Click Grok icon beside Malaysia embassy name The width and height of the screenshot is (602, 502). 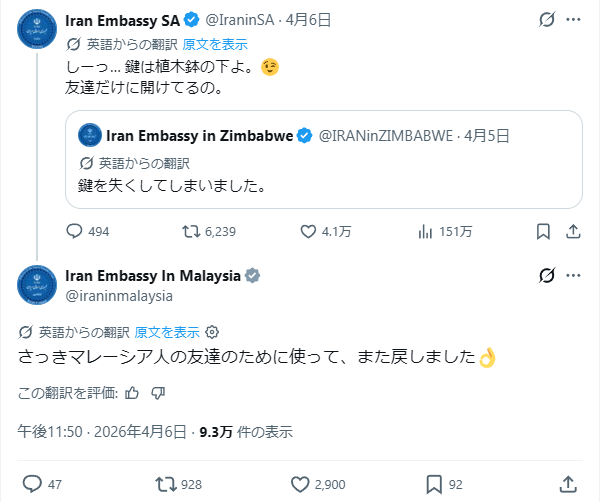click(547, 276)
